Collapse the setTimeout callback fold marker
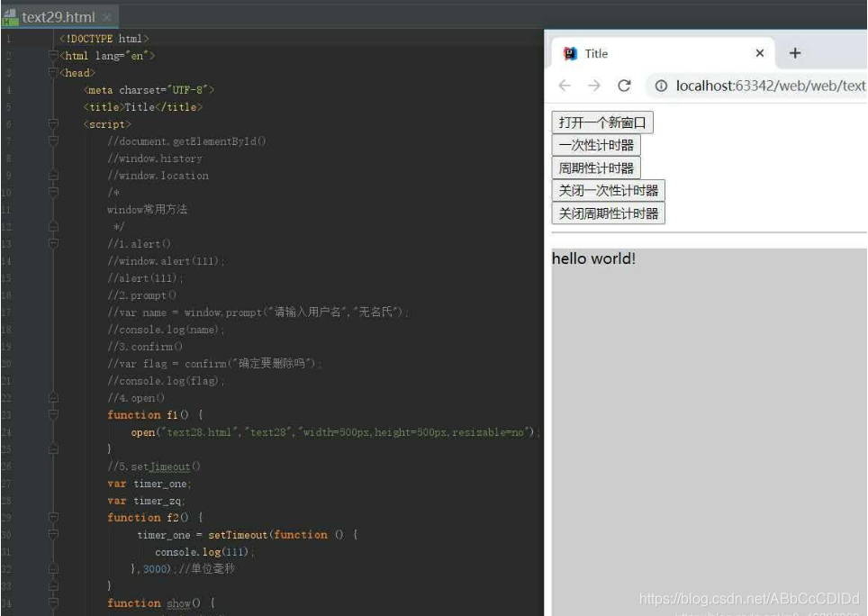Image resolution: width=868 pixels, height=616 pixels. [x=53, y=535]
